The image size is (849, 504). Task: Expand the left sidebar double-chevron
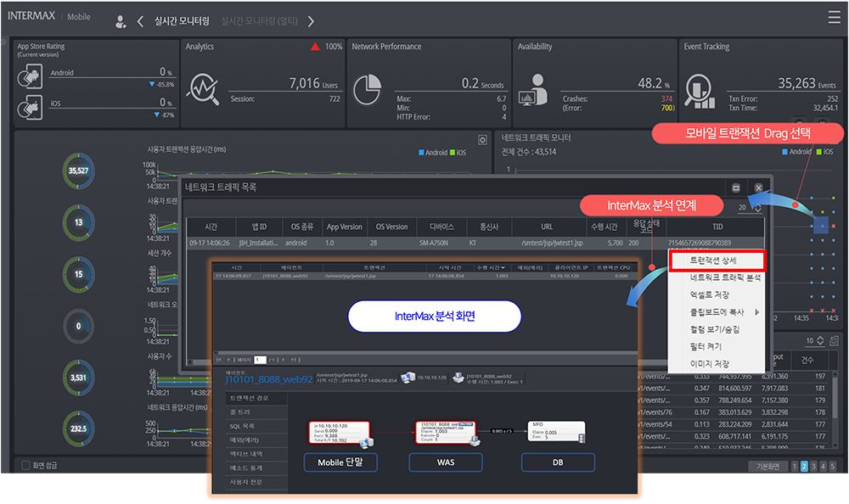point(3,42)
